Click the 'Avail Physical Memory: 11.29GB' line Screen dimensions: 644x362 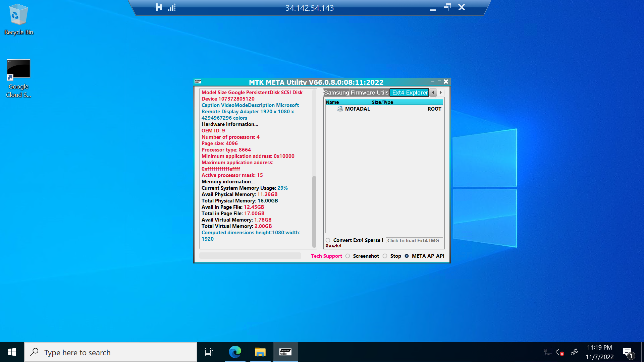click(x=239, y=194)
